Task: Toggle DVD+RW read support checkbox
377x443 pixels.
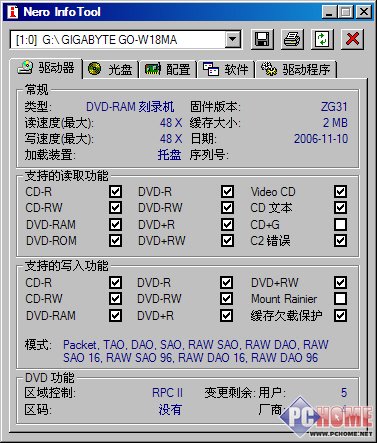Action: pyautogui.click(x=227, y=240)
